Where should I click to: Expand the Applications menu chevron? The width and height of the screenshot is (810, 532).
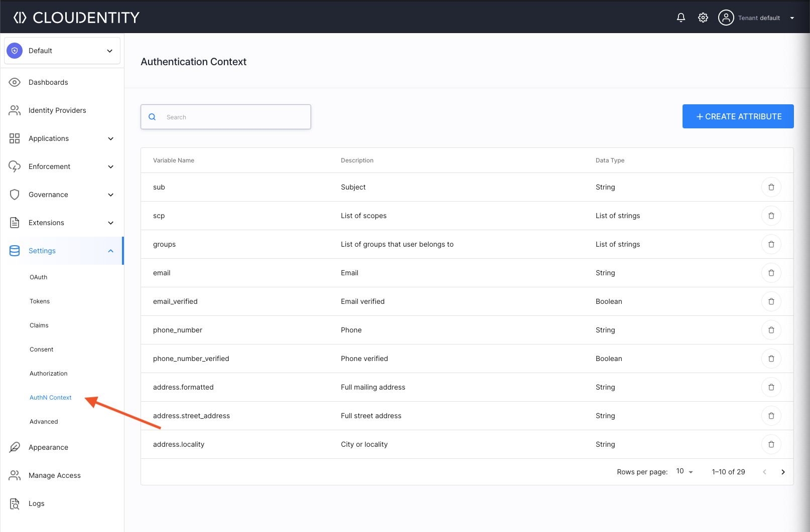pyautogui.click(x=111, y=138)
